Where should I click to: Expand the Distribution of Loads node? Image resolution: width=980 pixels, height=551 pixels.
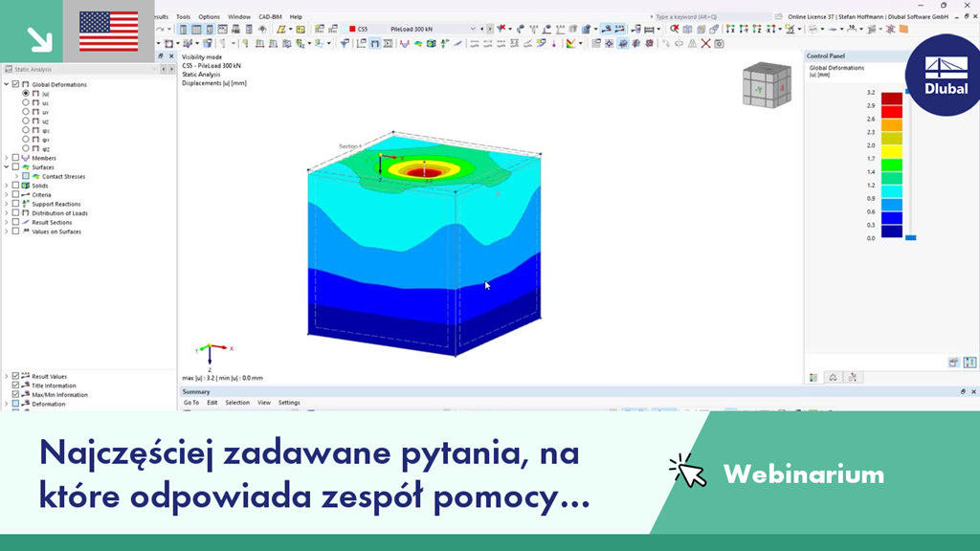(x=7, y=212)
